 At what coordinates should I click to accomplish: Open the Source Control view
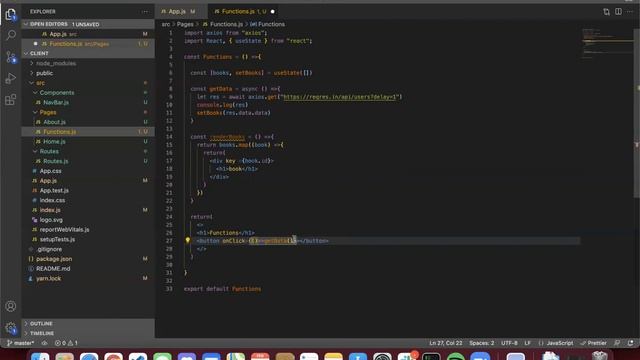[x=11, y=57]
